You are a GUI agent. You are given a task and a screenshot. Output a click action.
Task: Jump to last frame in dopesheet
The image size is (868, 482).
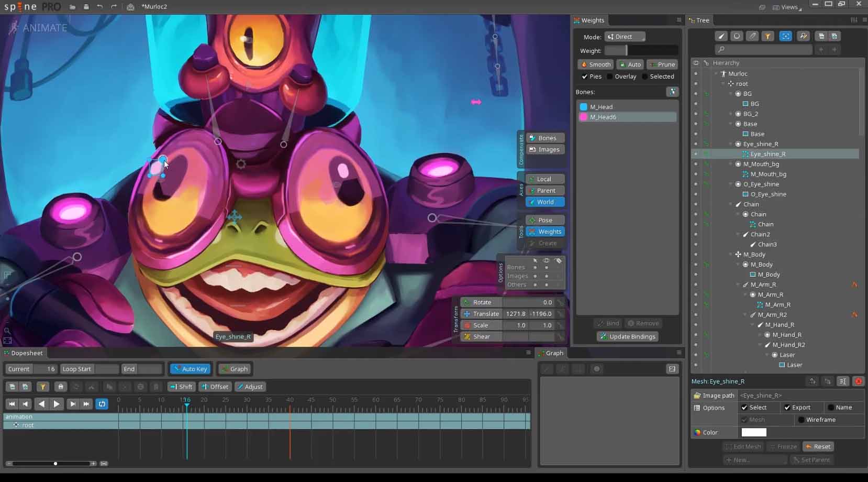click(x=86, y=404)
